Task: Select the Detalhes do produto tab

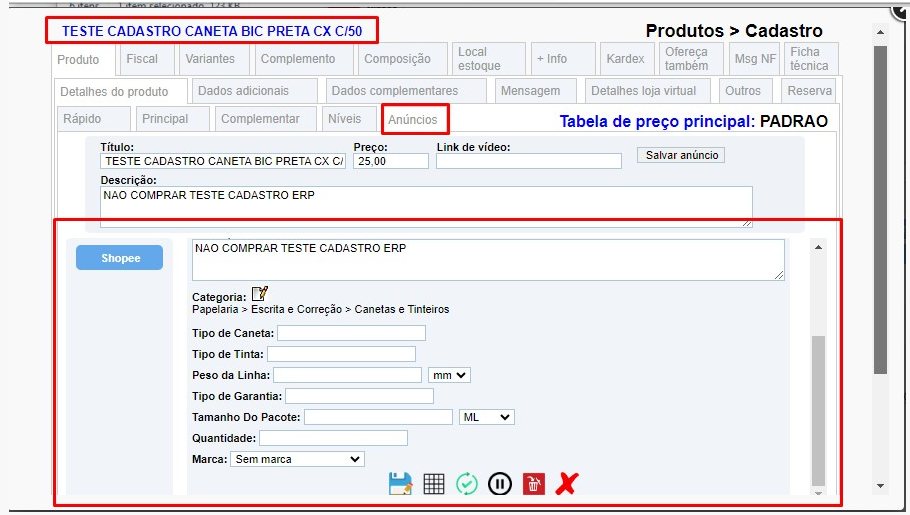Action: (121, 92)
